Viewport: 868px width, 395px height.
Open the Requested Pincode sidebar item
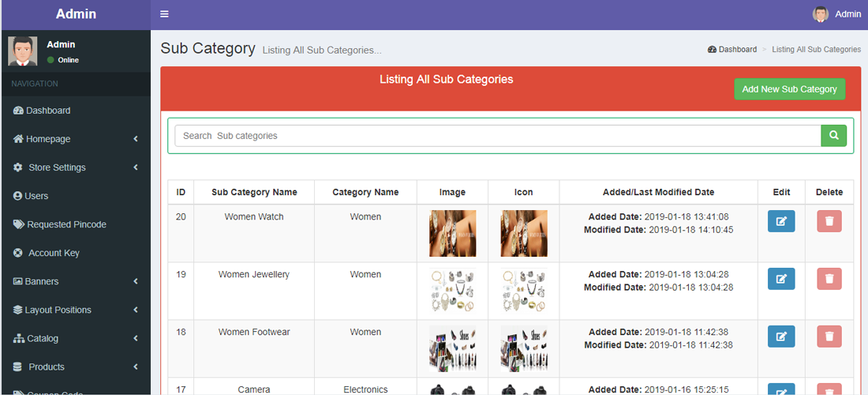pos(75,224)
